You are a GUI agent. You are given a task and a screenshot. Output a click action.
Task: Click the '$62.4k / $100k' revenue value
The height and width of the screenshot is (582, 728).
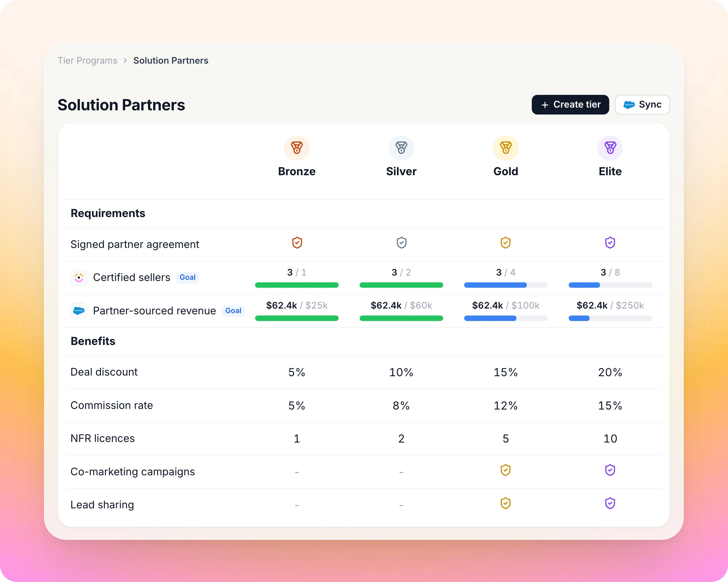[505, 305]
